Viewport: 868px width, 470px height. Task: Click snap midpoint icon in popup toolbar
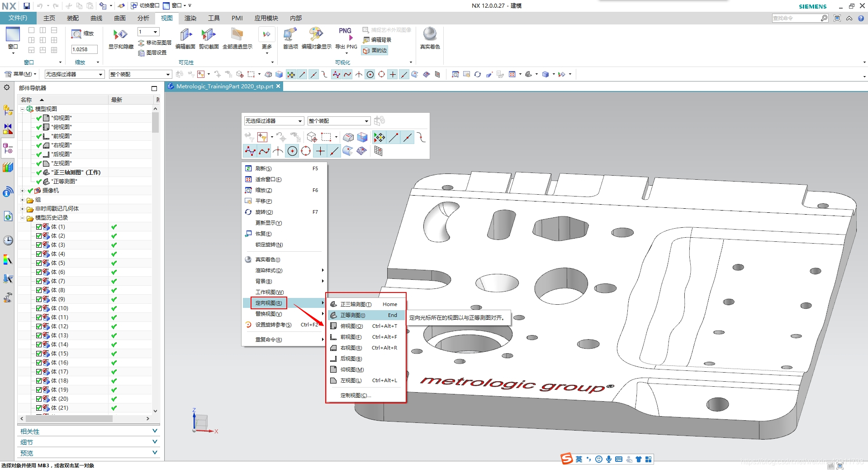click(x=408, y=137)
